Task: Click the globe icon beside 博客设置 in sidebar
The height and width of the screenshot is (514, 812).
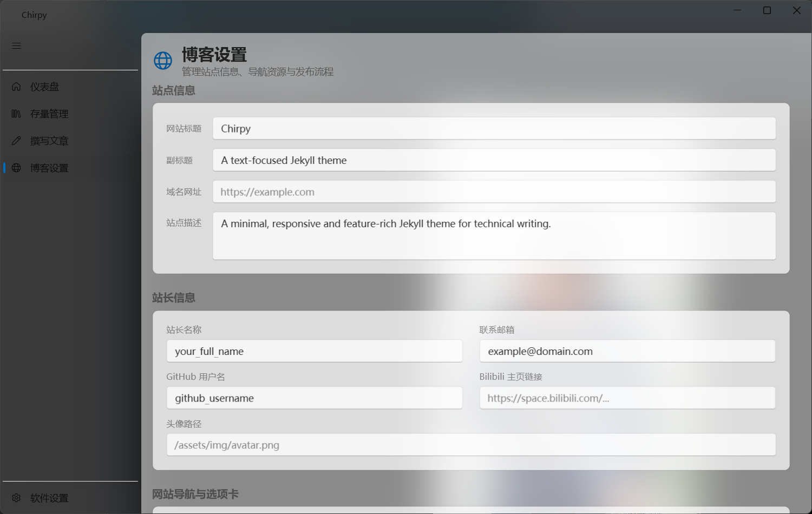Action: pos(16,168)
